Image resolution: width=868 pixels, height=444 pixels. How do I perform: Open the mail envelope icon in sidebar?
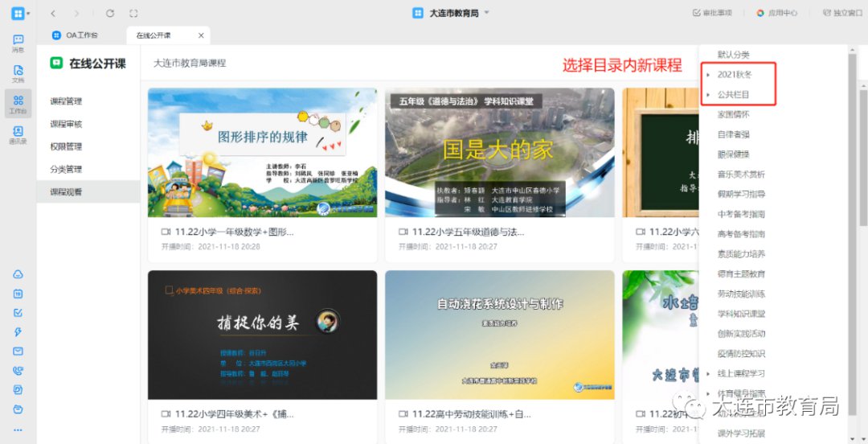[x=18, y=351]
